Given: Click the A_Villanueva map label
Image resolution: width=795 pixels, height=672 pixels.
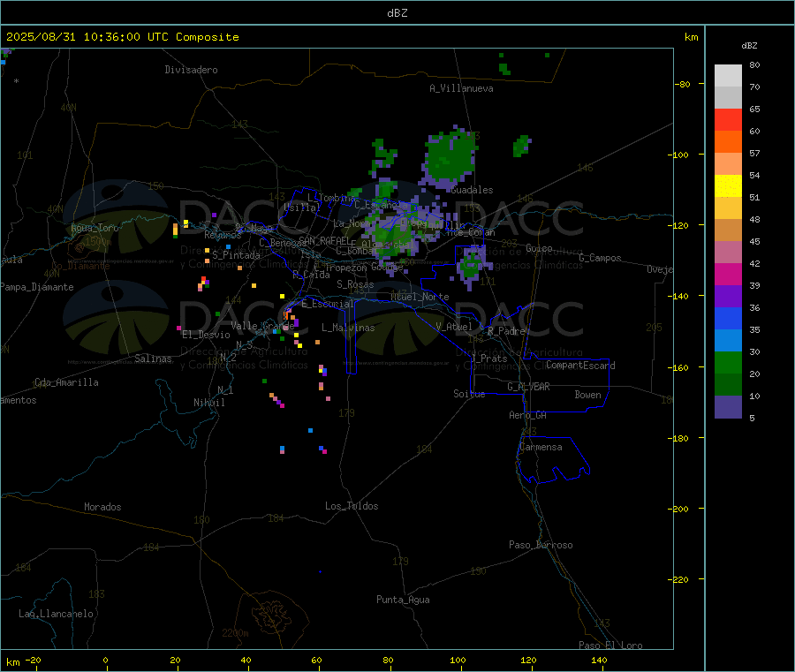Looking at the screenshot, I should point(461,88).
